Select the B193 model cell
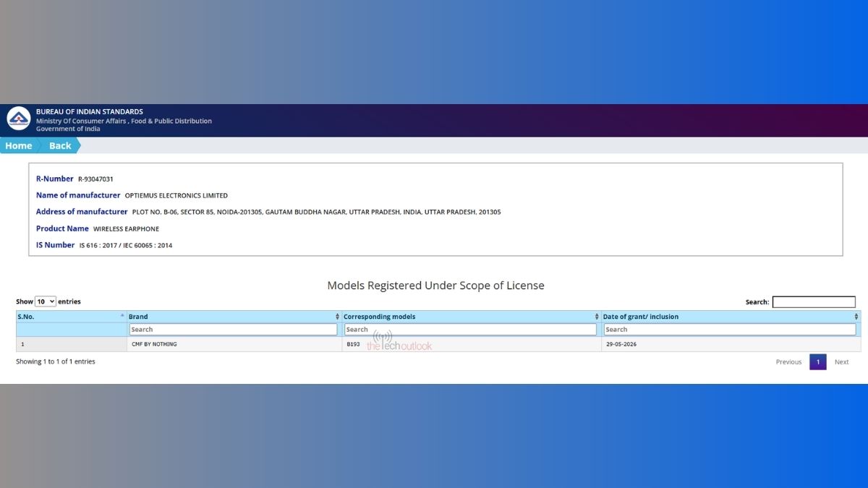Viewport: 868px width, 488px height. (x=471, y=344)
